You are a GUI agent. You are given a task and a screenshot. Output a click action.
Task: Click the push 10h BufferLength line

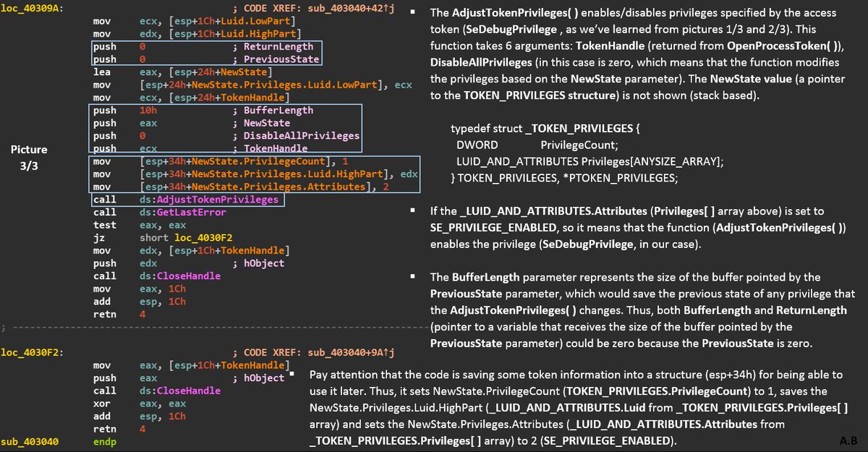pyautogui.click(x=203, y=111)
